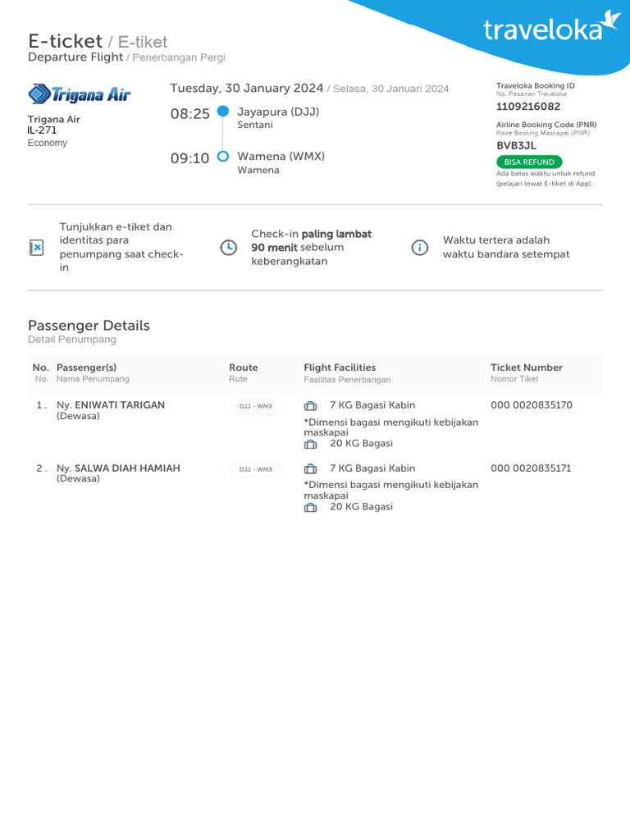Click the 7 KG cabin baggage icon for Eniwati Tarigan
The width and height of the screenshot is (630, 840).
click(x=310, y=406)
